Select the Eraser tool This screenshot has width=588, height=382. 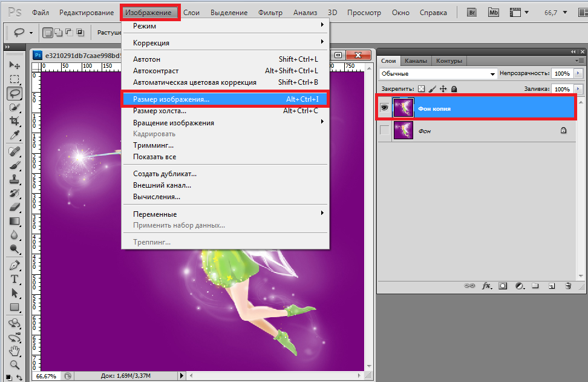(x=15, y=207)
